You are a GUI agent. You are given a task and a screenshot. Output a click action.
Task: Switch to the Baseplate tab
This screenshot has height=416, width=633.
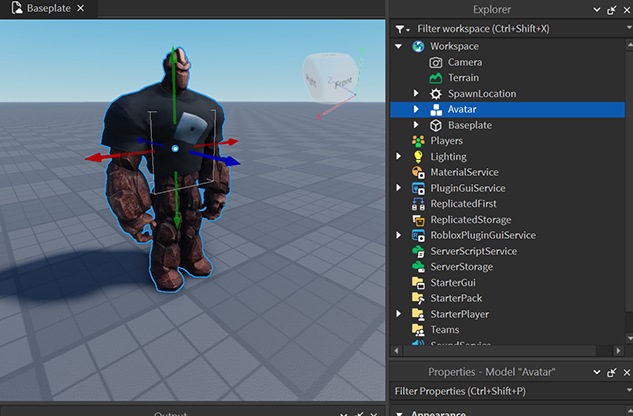pyautogui.click(x=49, y=8)
